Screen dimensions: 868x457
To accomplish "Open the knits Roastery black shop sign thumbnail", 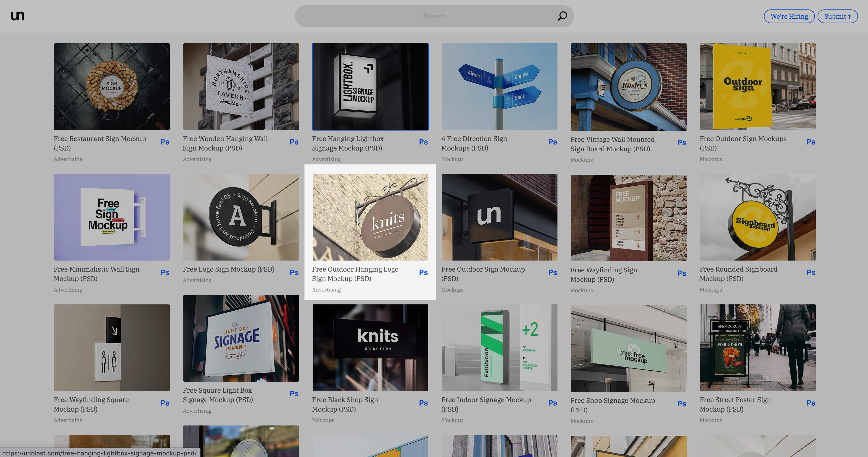I will pyautogui.click(x=370, y=347).
